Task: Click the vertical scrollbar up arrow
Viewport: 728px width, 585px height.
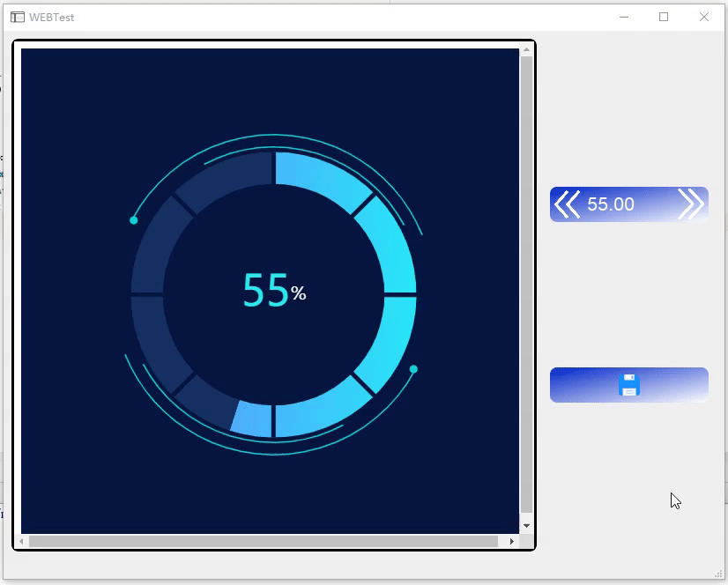Action: (526, 49)
